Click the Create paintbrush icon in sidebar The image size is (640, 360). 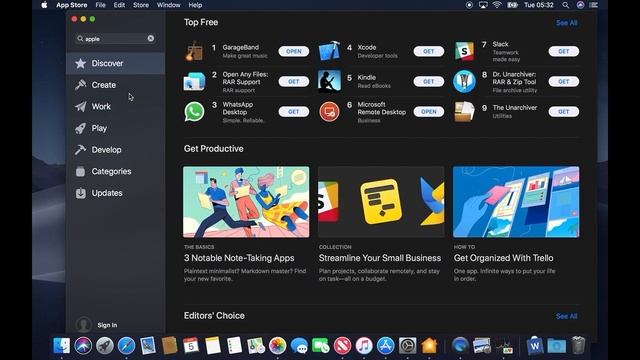pos(80,85)
